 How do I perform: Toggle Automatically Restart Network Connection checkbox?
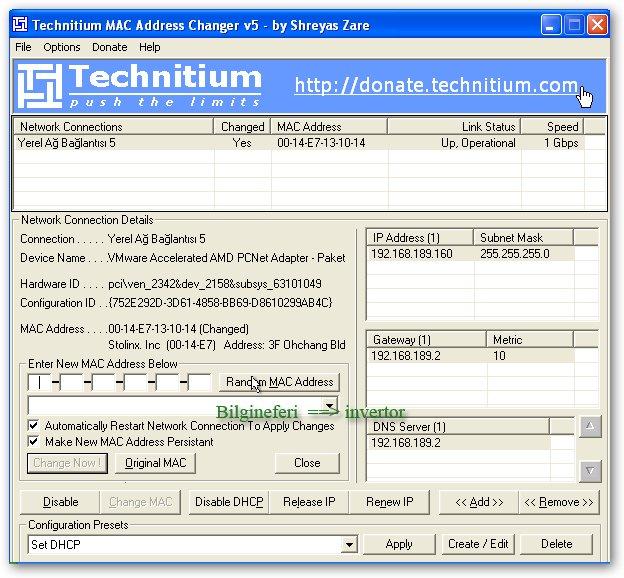tap(33, 426)
